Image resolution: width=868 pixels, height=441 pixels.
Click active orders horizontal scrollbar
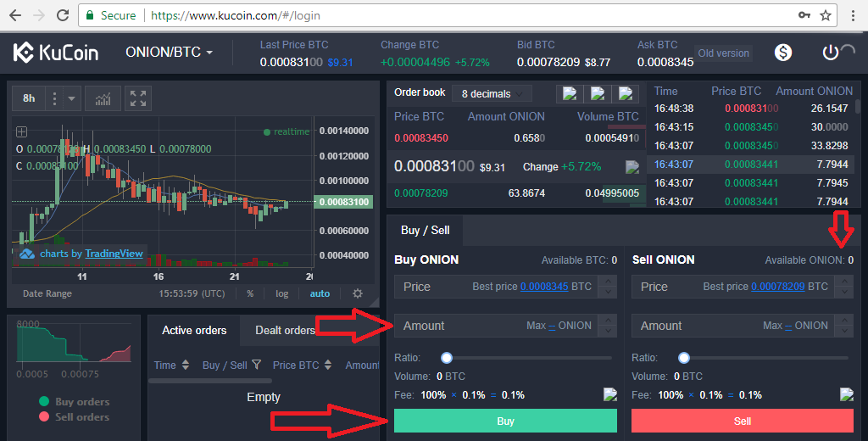(210, 381)
